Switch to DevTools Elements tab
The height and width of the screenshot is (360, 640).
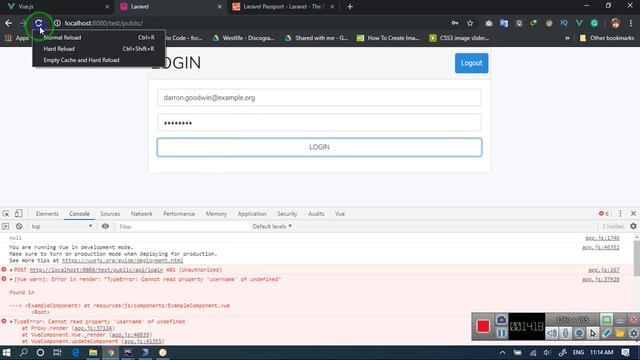point(47,214)
